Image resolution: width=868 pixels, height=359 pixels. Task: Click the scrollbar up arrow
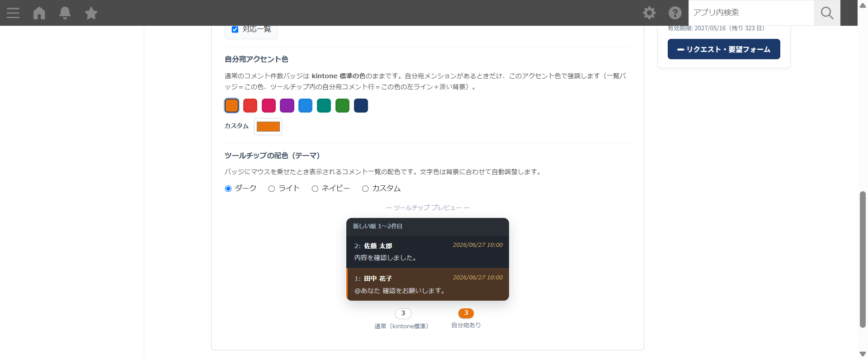(x=863, y=5)
